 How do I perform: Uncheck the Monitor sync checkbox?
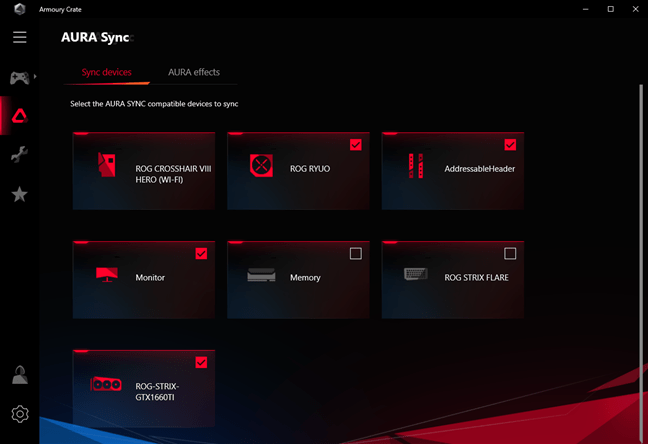(201, 253)
